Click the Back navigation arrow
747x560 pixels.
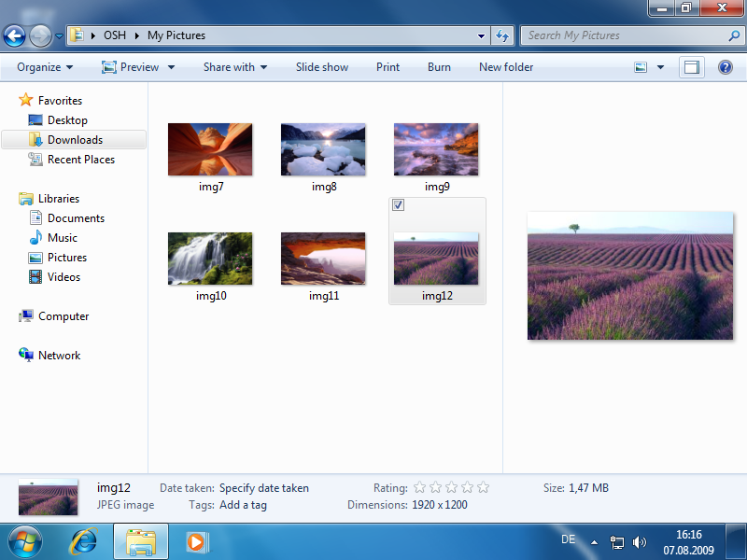point(15,36)
